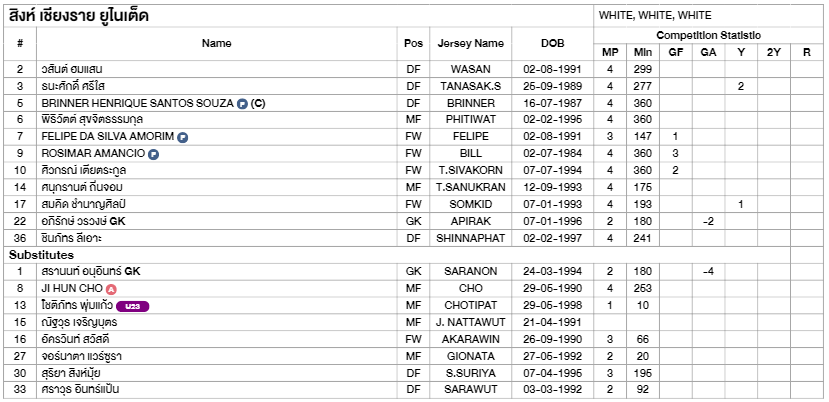This screenshot has height=402, width=829.
Task: Click the blue badge beside BRINNER HENRIQUE SANTOS SOUZA
Action: (x=242, y=104)
